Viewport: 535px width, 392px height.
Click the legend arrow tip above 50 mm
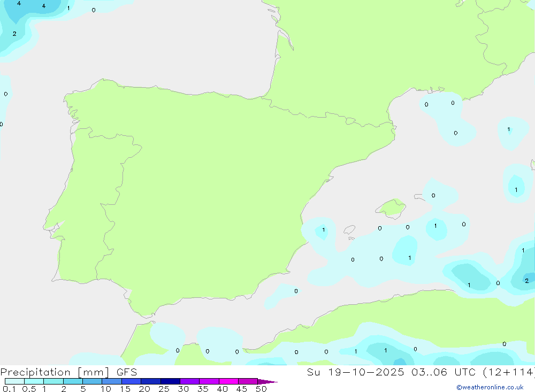267,381
